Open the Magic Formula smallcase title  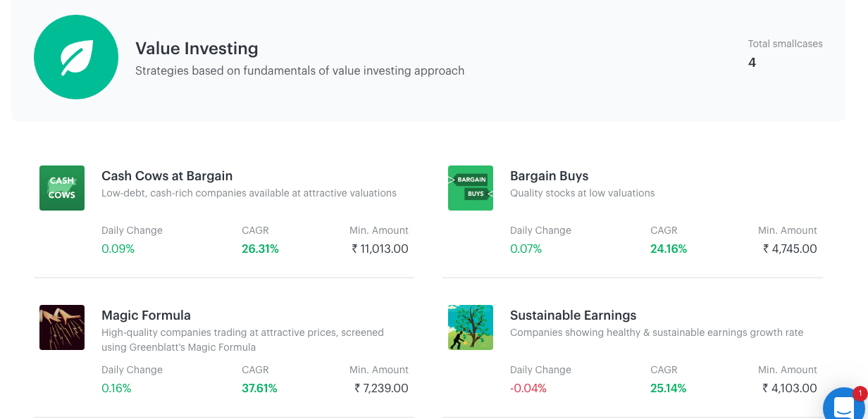pos(146,315)
